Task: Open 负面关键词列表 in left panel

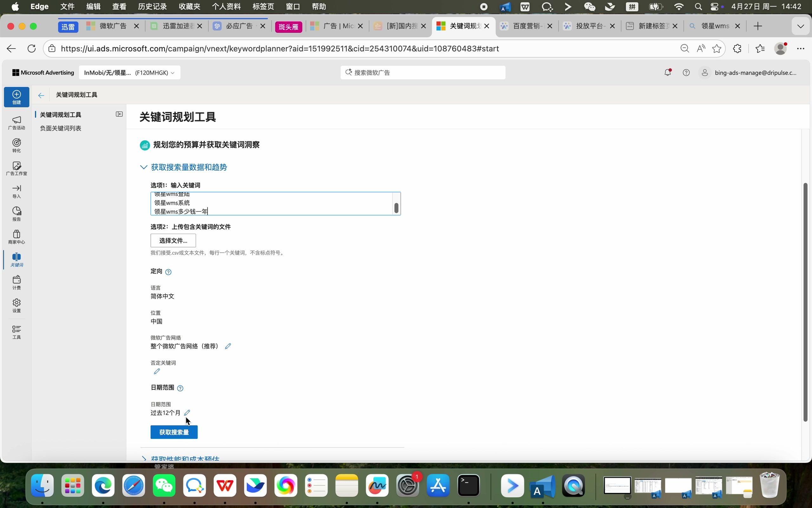Action: pos(61,128)
